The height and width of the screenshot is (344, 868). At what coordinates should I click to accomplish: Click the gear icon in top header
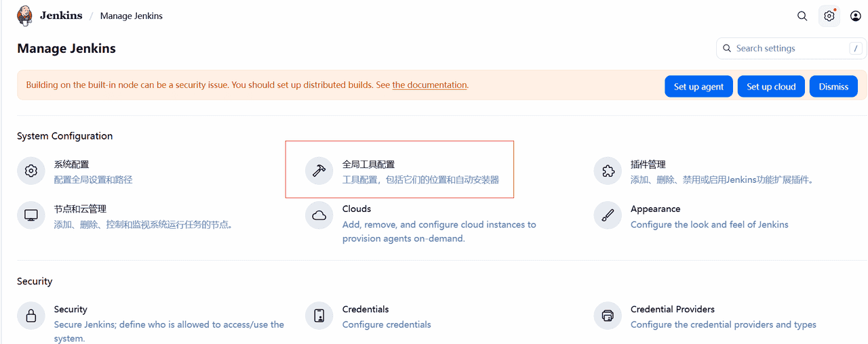pos(829,16)
